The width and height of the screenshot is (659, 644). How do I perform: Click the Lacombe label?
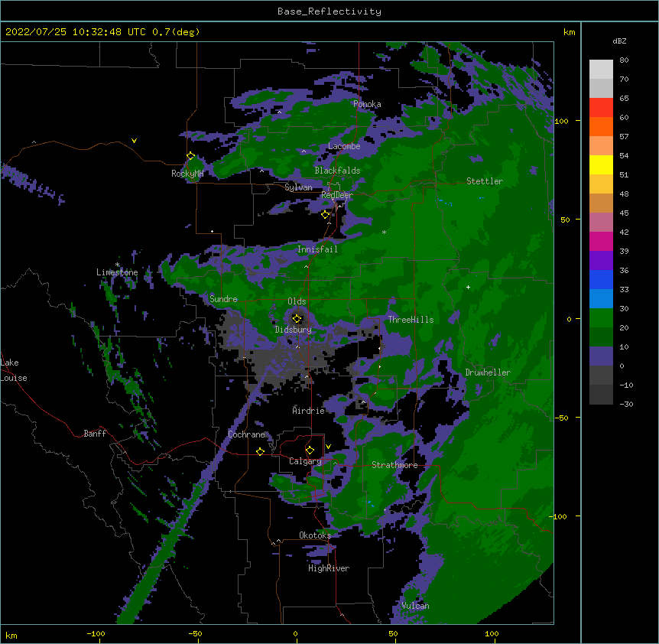[344, 146]
